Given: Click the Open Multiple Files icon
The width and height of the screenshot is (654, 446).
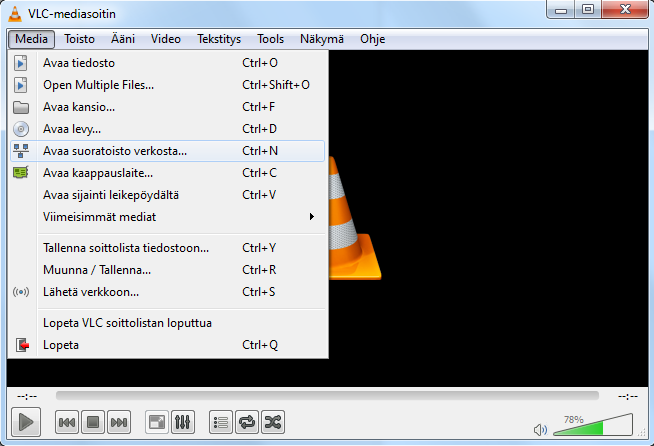Looking at the screenshot, I should (x=20, y=85).
